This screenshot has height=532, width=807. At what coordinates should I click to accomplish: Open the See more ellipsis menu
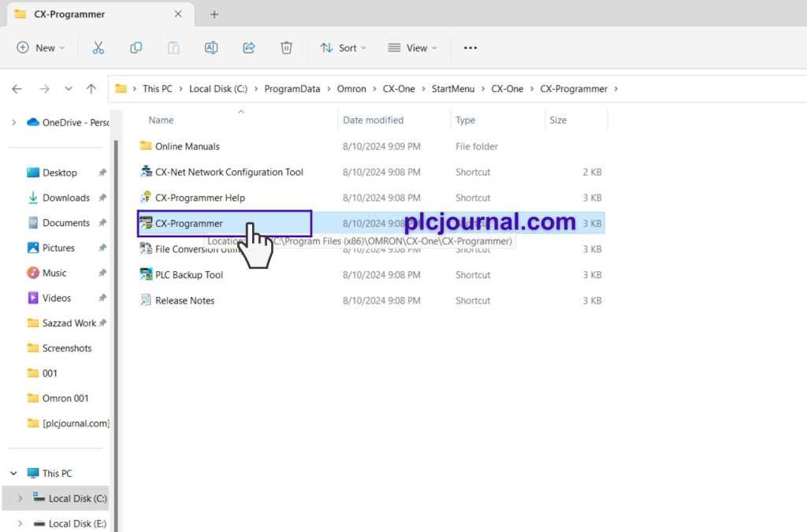coord(470,48)
